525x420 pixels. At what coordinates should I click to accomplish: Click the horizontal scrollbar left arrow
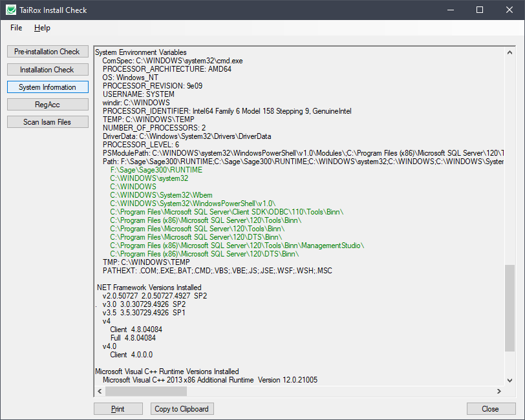(100, 391)
